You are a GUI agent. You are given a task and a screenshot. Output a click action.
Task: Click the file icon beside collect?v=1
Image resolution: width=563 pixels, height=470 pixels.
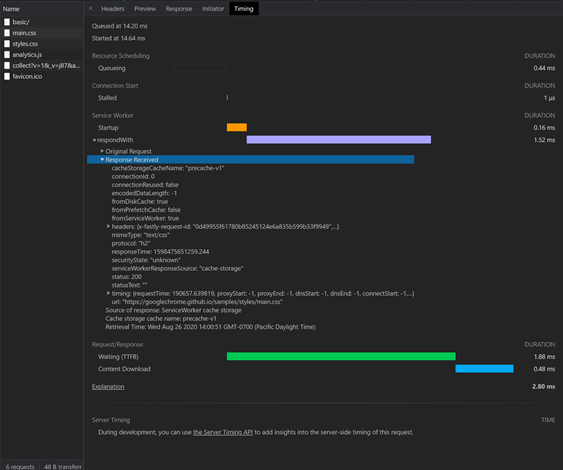(7, 65)
